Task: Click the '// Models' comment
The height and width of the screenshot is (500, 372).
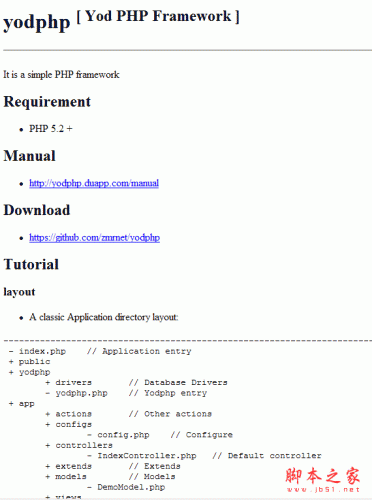Action: 152,477
